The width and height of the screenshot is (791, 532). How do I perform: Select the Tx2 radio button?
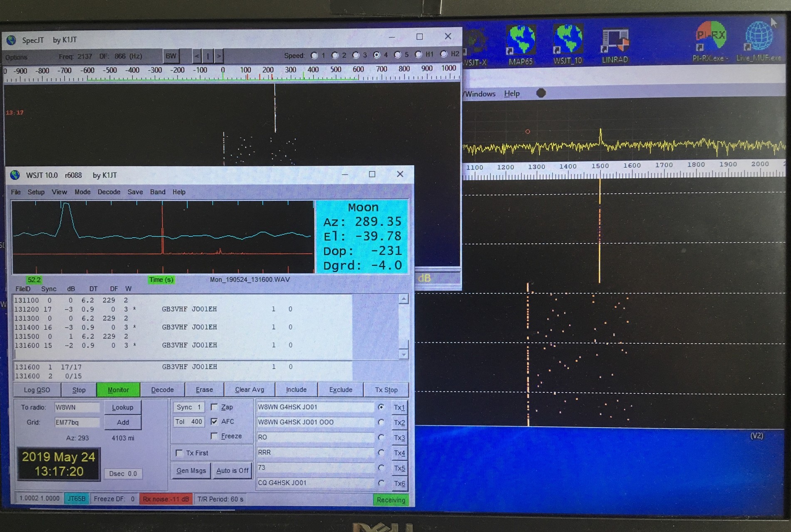(x=381, y=422)
